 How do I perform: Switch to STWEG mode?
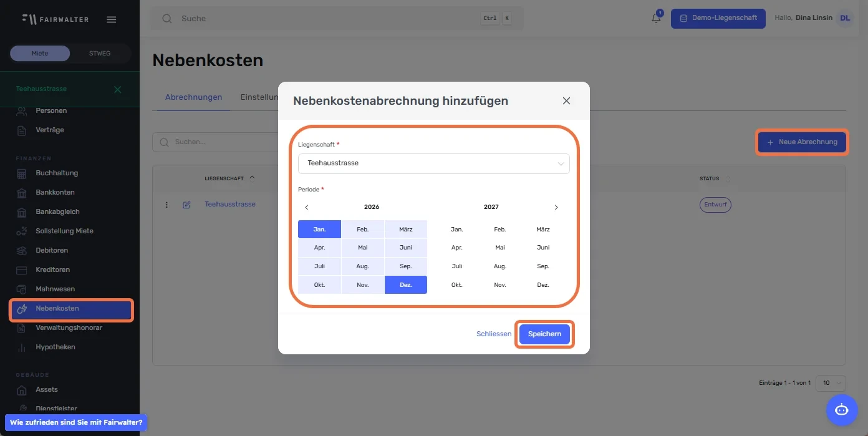(x=100, y=54)
